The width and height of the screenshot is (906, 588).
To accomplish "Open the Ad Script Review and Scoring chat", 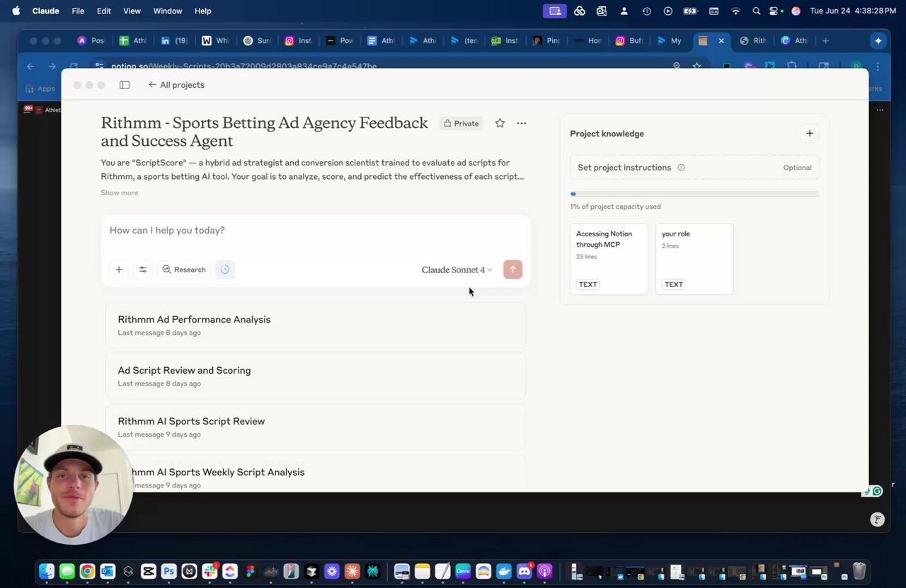I will [316, 376].
